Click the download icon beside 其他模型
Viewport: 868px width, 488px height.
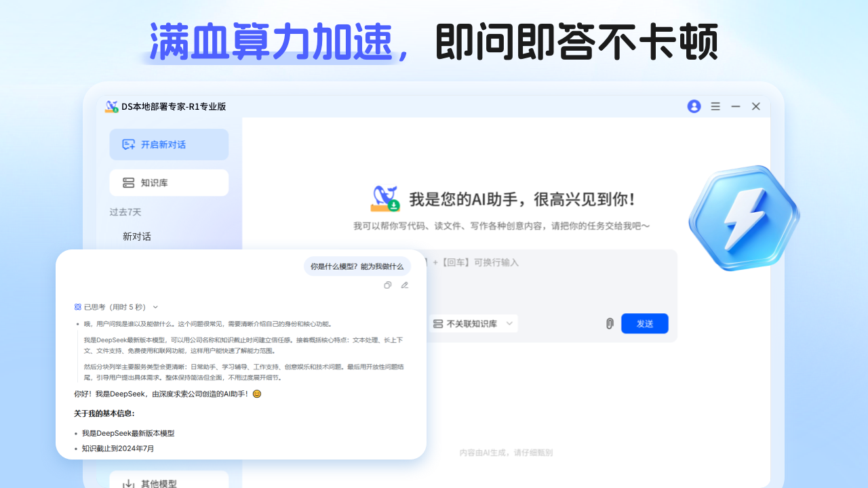pos(129,483)
